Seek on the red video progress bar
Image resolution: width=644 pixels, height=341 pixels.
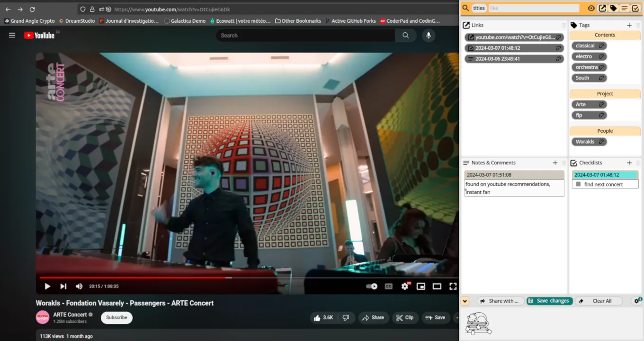[x=248, y=278]
